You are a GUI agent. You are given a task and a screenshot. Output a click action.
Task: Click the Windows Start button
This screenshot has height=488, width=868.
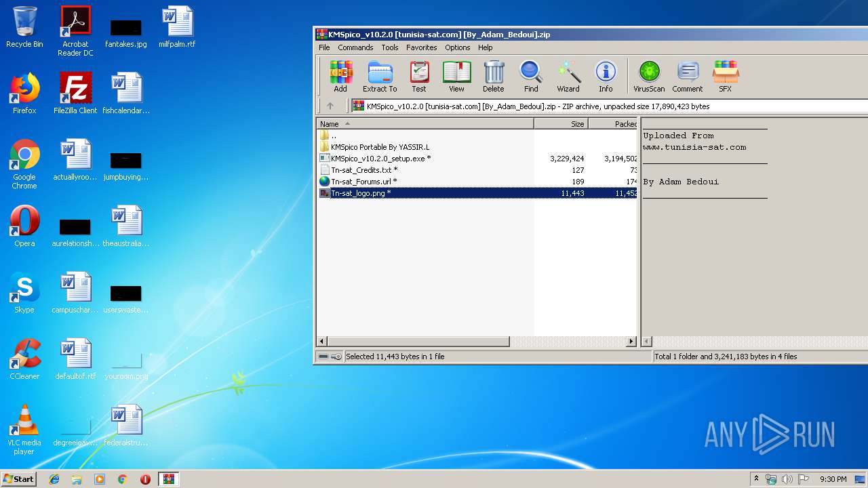[19, 479]
